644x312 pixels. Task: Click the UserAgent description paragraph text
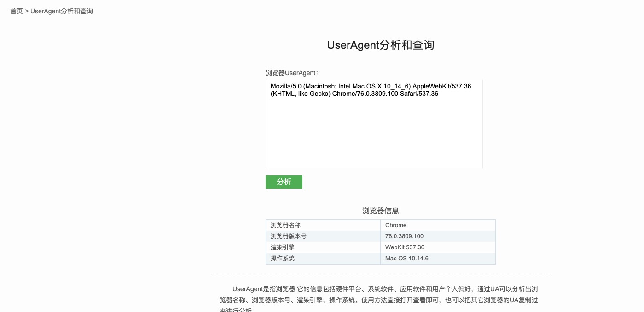pos(380,294)
